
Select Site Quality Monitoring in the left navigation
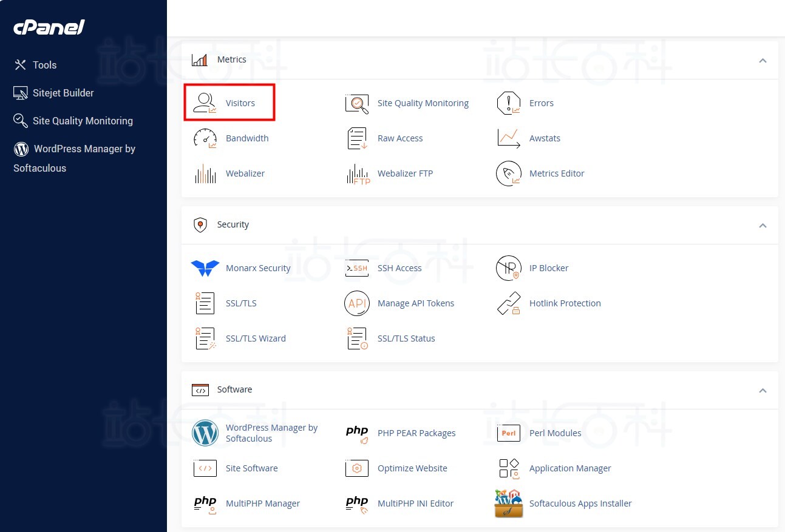click(x=73, y=121)
